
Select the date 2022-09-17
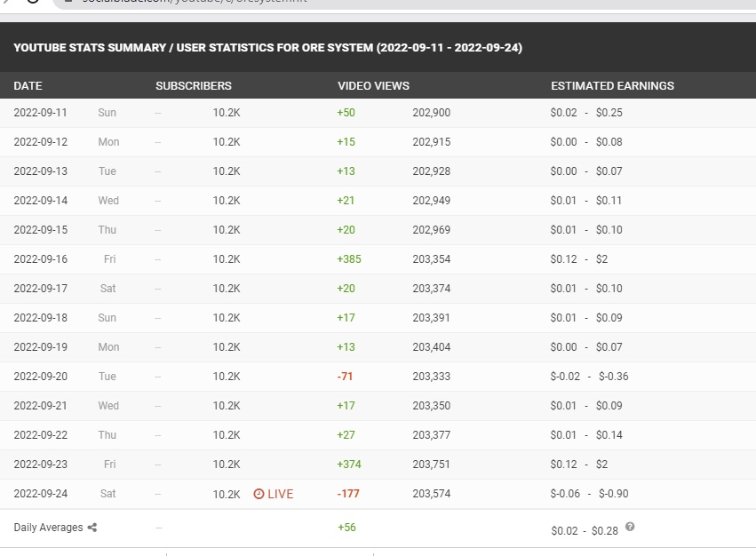coord(41,289)
